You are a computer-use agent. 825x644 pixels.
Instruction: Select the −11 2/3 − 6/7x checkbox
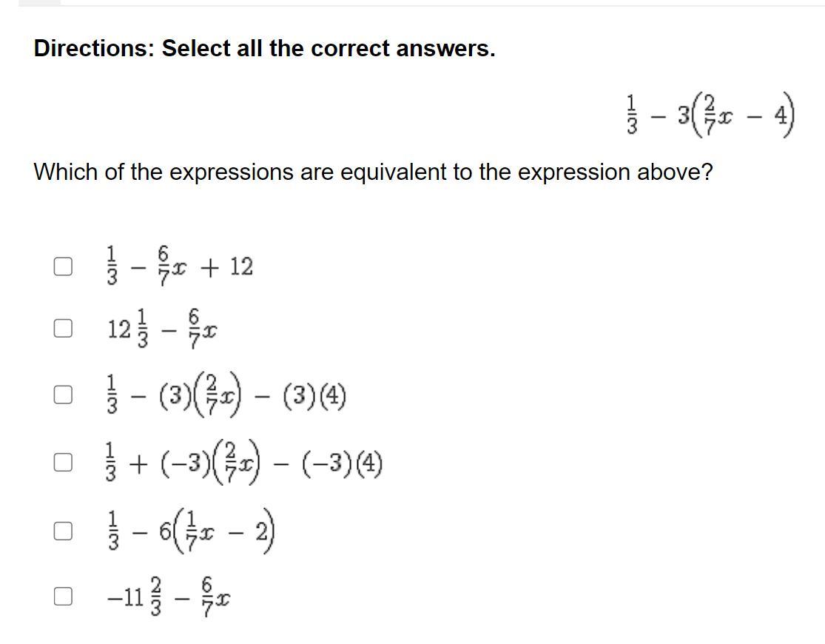[x=63, y=595]
